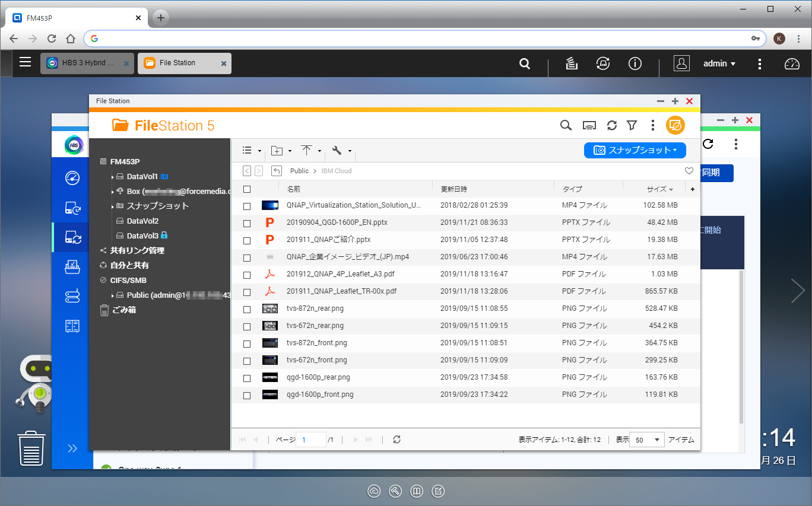Open the スナップショット dropdown button
The width and height of the screenshot is (812, 506).
(635, 150)
